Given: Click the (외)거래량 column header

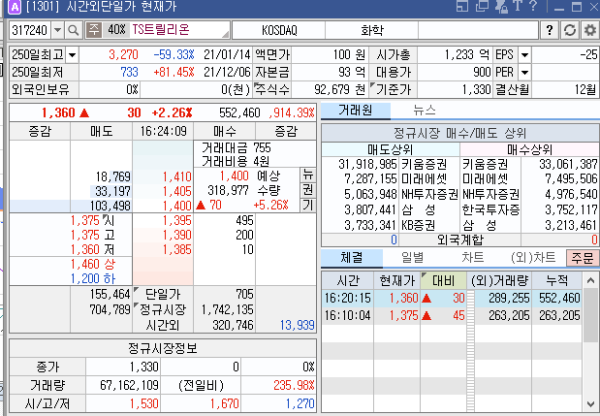Looking at the screenshot, I should [499, 281].
